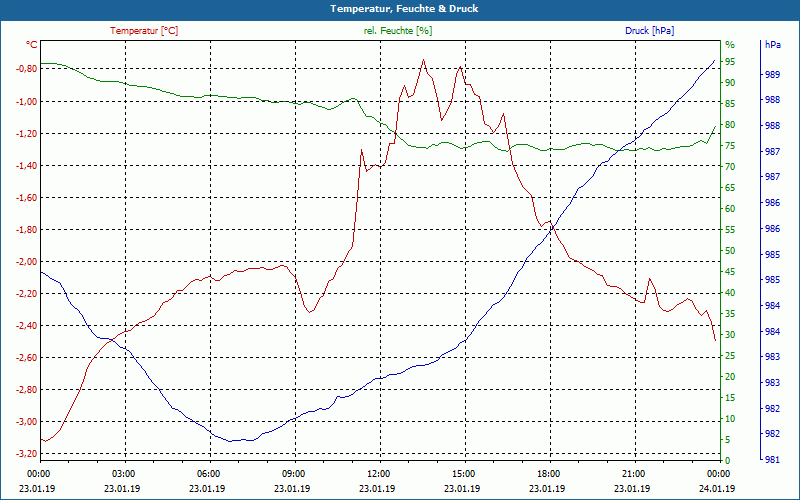Click the 981 pressure axis value
The width and height of the screenshot is (800, 500).
pos(772,460)
